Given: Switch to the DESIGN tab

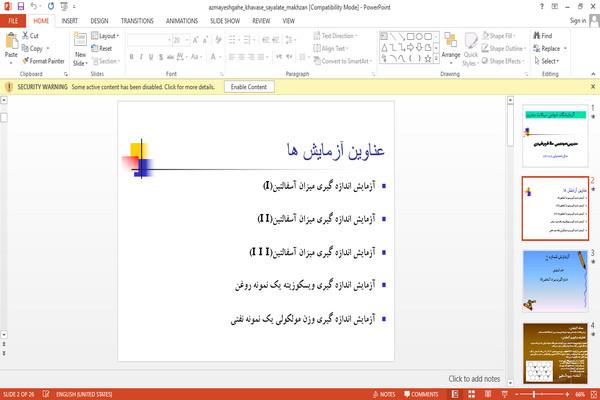Looking at the screenshot, I should (99, 21).
